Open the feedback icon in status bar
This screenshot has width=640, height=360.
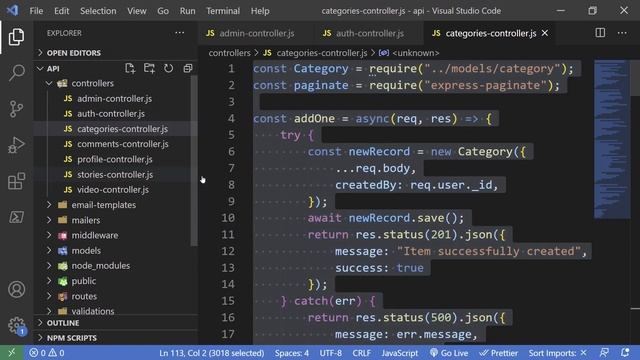(x=604, y=353)
